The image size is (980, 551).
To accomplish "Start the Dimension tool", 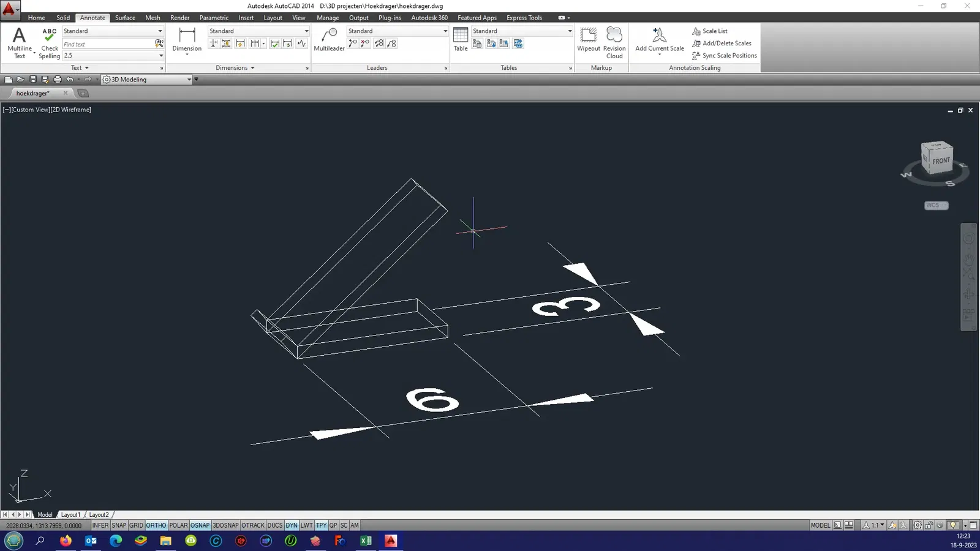I will [187, 40].
